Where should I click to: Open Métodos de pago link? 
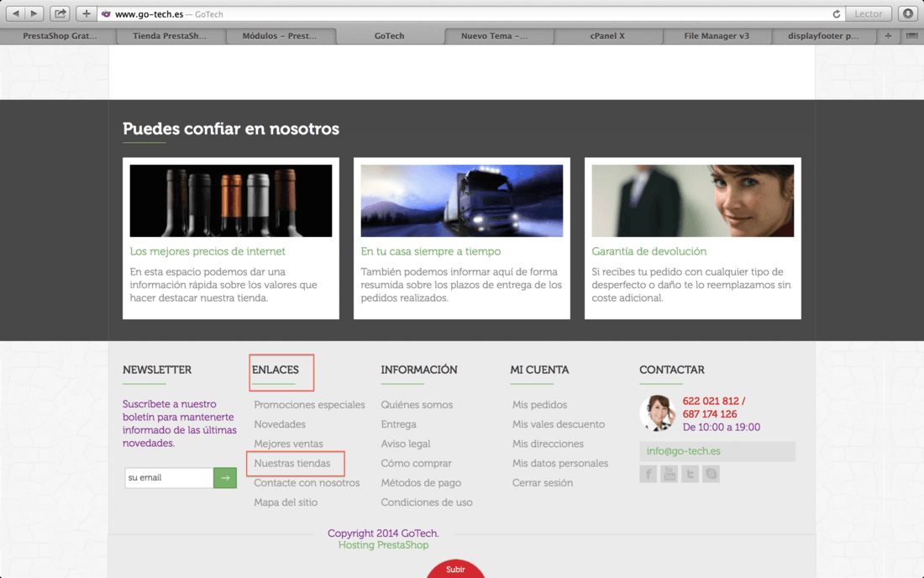coord(421,482)
